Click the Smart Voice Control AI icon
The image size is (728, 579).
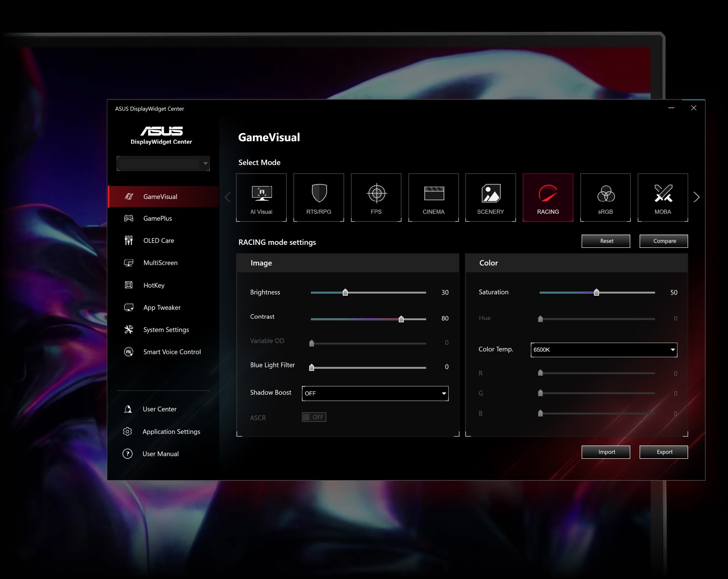(129, 352)
